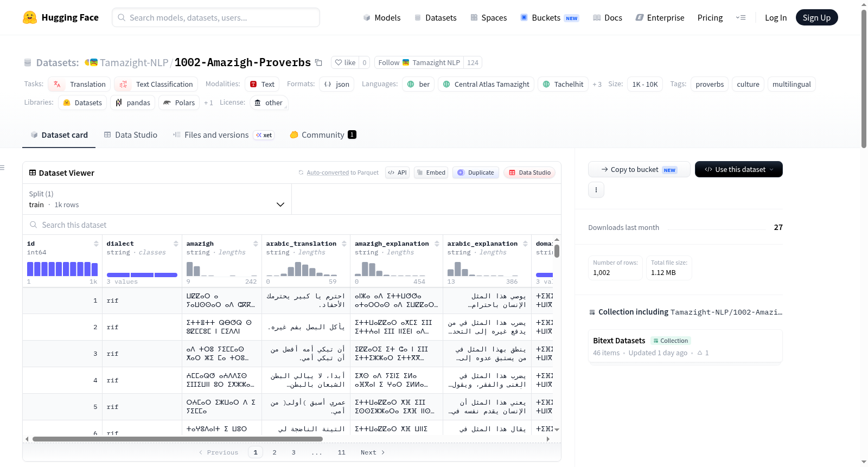Toggle left sidebar hamburger icon

(2, 168)
